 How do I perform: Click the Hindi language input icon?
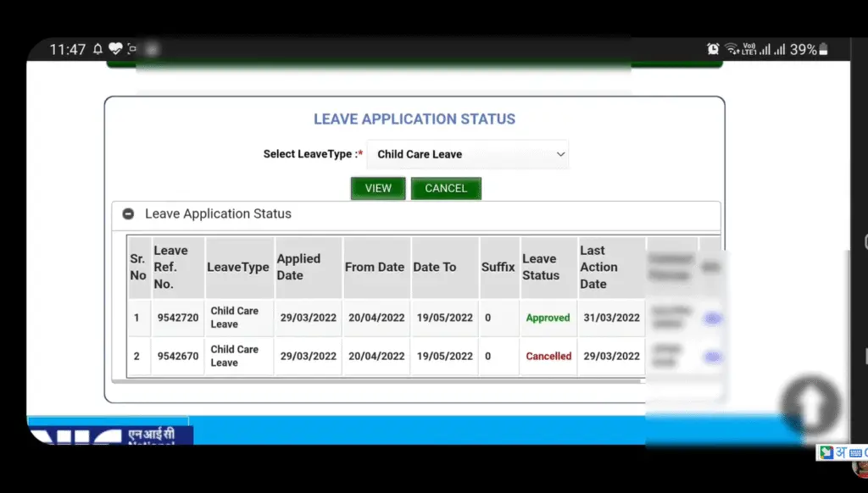841,452
